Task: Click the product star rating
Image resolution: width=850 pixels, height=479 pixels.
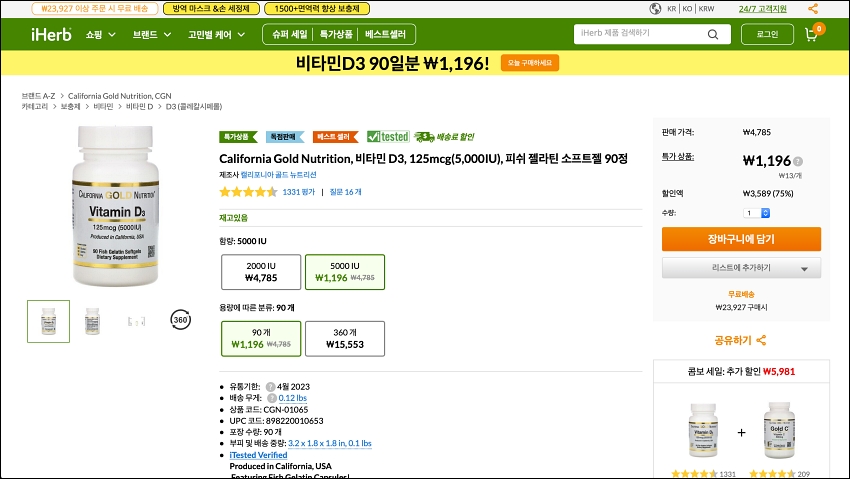Action: coord(248,192)
